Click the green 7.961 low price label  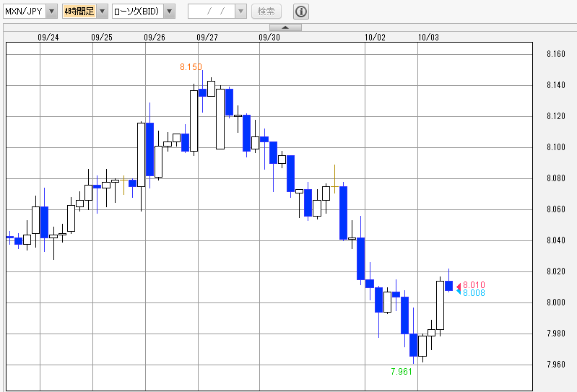point(402,371)
